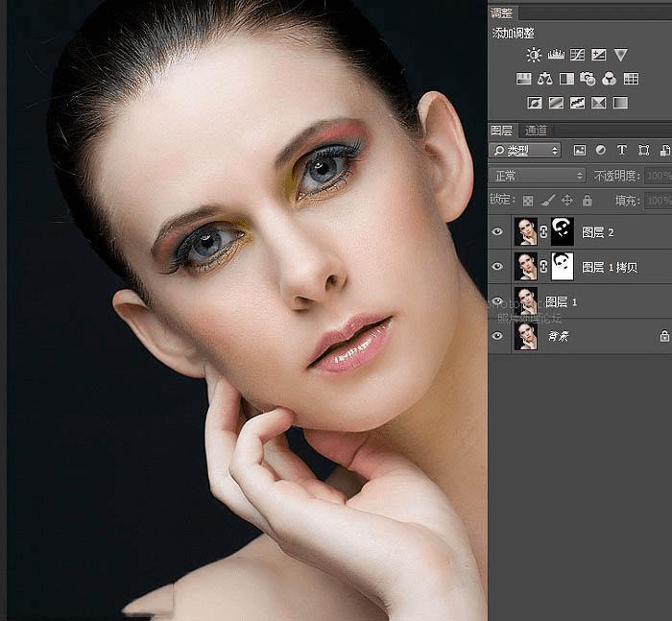672x621 pixels.
Task: Switch to the 通道 tab
Action: [536, 131]
